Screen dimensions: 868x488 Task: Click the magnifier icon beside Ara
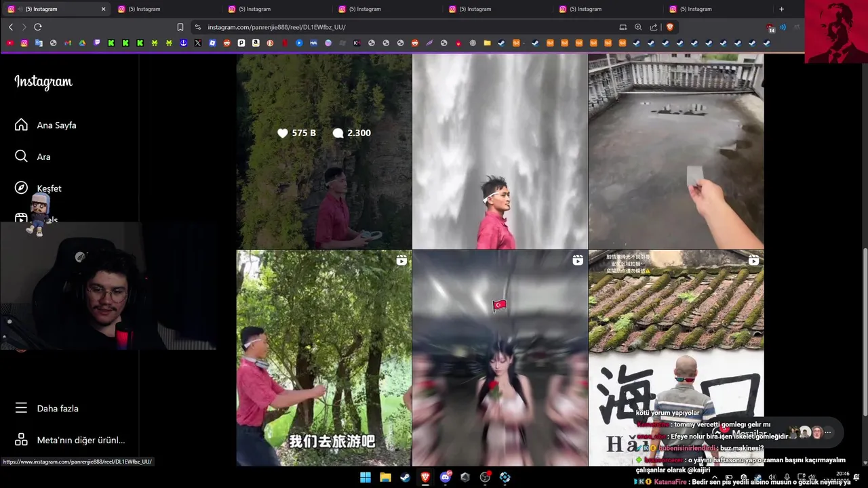pos(21,157)
